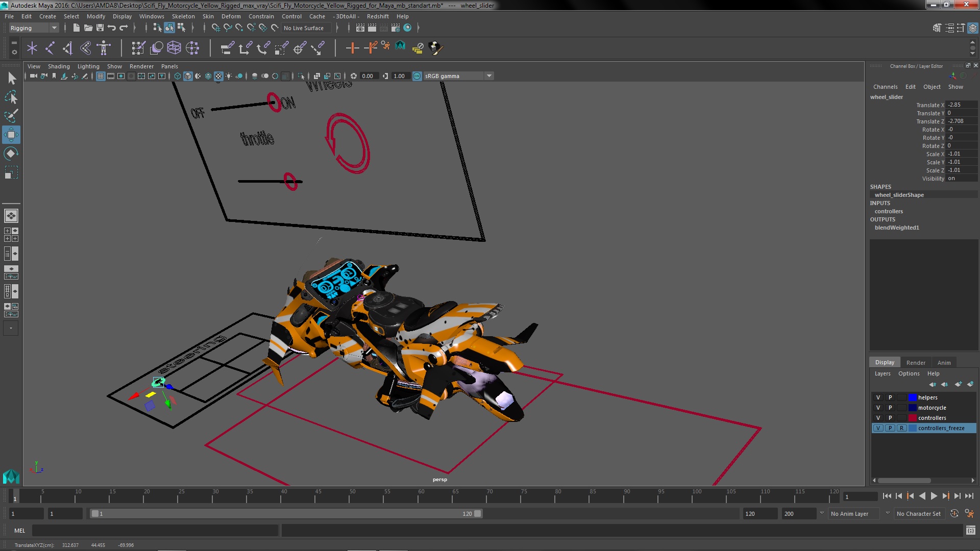Switch to the Render layer tab

[916, 363]
